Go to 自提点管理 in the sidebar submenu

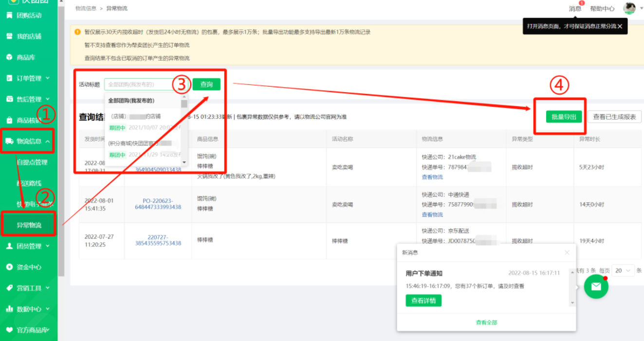pyautogui.click(x=33, y=162)
